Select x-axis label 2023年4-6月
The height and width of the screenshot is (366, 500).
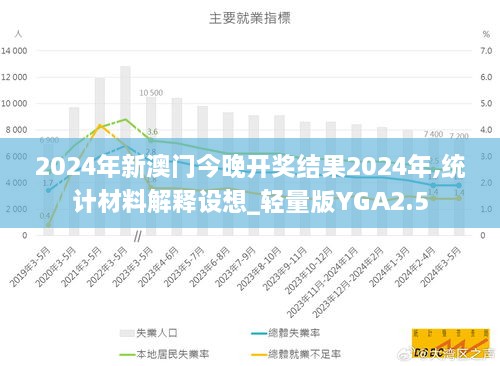(158, 267)
